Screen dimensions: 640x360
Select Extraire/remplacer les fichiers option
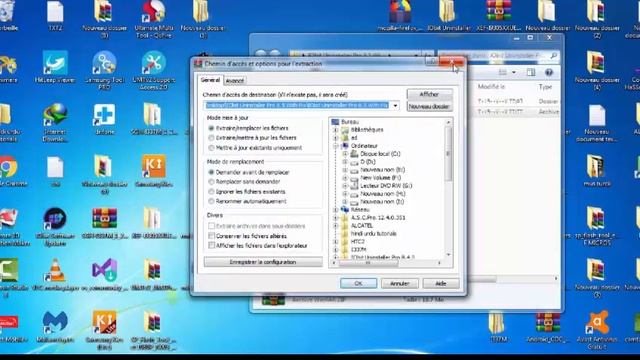[x=211, y=128]
